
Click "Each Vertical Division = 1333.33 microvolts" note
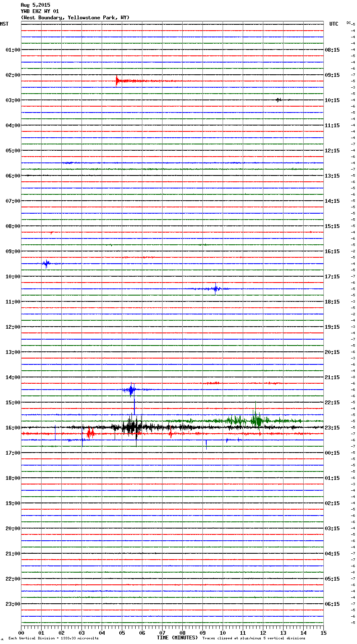click(53, 639)
